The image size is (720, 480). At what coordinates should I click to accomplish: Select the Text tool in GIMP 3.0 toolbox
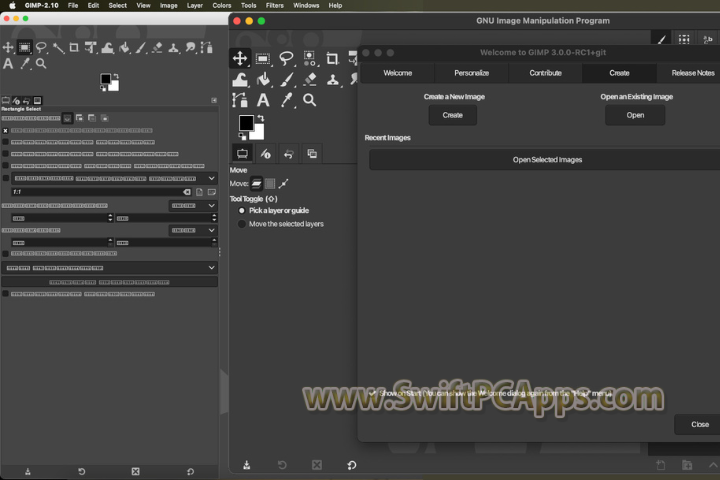click(263, 100)
